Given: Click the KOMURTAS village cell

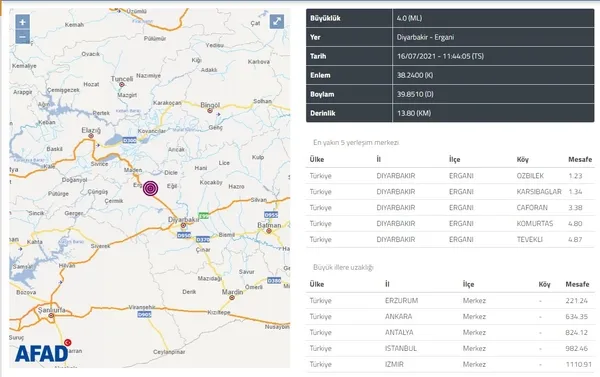Looking at the screenshot, I should point(535,223).
